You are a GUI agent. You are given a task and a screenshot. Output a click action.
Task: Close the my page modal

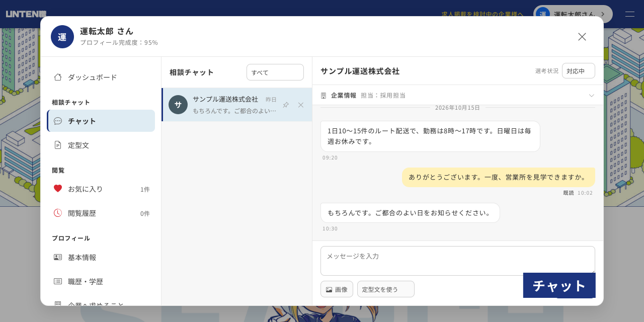(582, 37)
